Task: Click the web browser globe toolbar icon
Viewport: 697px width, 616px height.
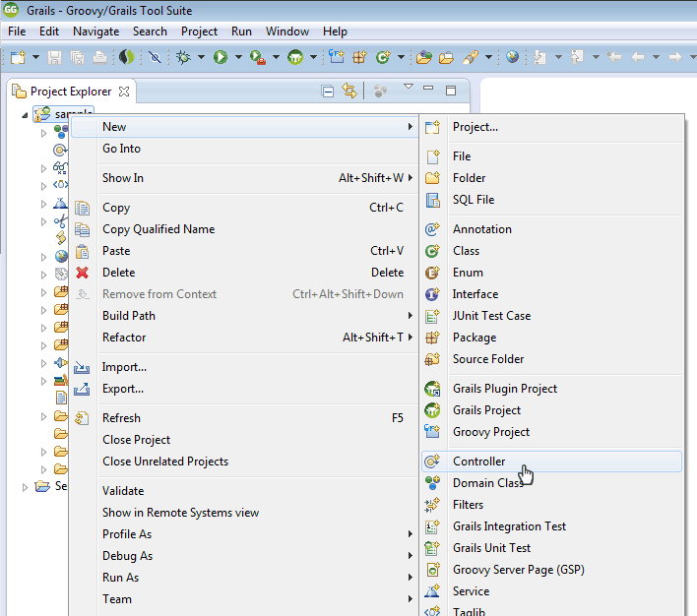Action: 512,57
